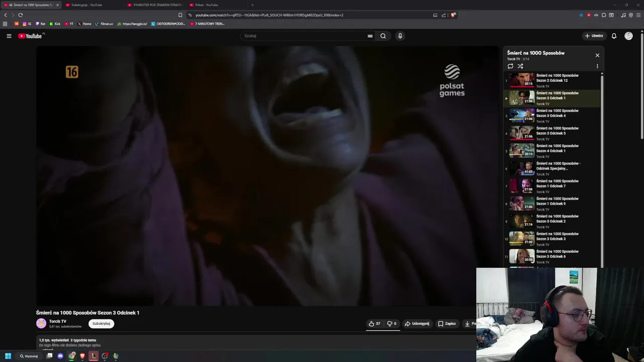Toggle playlist shuffle
This screenshot has height=362, width=644.
point(520,66)
